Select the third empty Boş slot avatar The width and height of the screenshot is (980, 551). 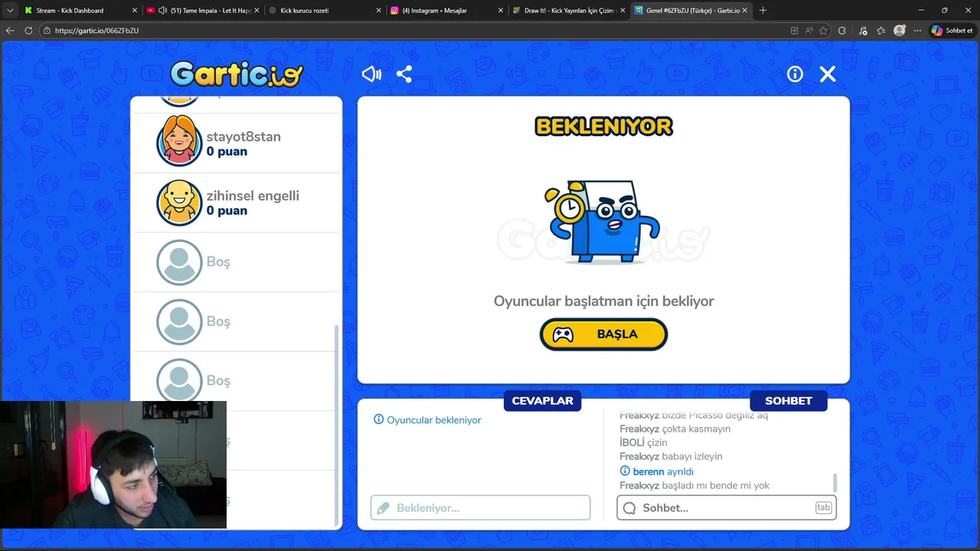click(179, 380)
